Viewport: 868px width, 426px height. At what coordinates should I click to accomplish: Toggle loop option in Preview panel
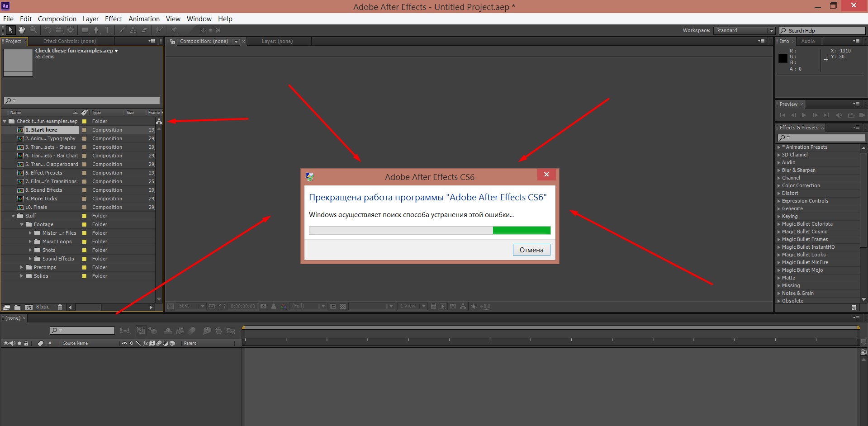[x=851, y=115]
